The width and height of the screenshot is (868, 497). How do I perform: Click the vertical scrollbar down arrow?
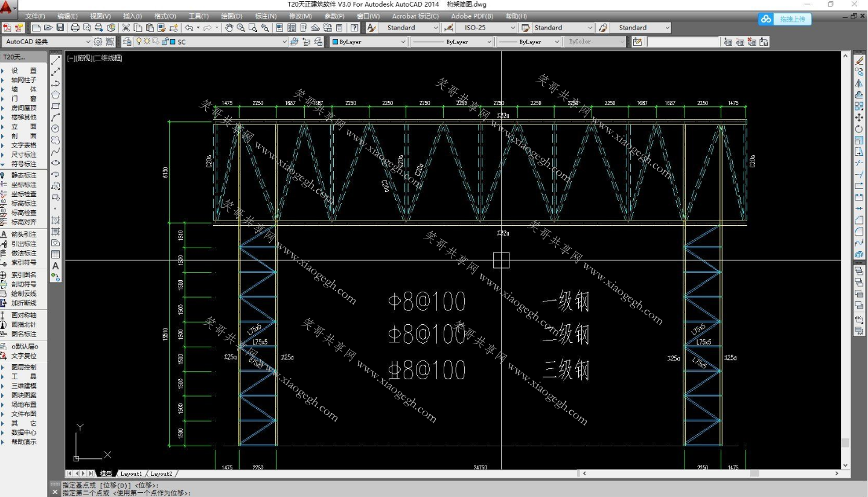tap(847, 466)
